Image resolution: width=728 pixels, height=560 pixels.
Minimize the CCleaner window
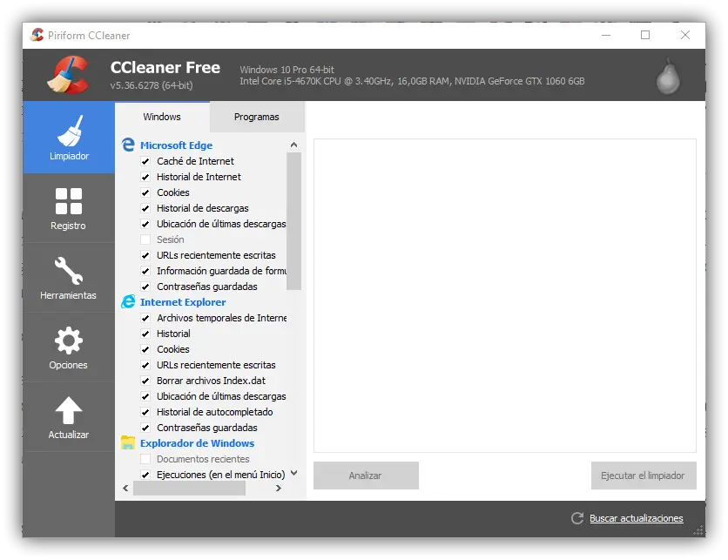tap(606, 35)
